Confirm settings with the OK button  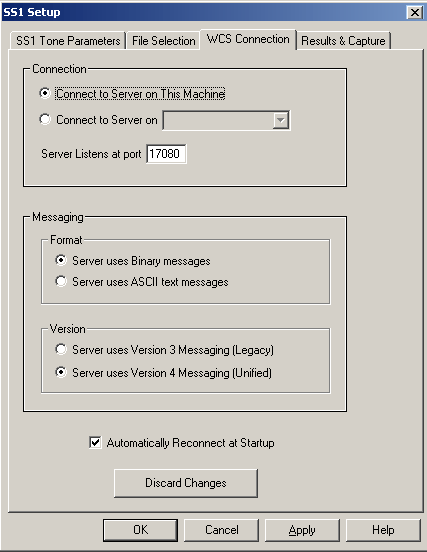click(x=140, y=530)
